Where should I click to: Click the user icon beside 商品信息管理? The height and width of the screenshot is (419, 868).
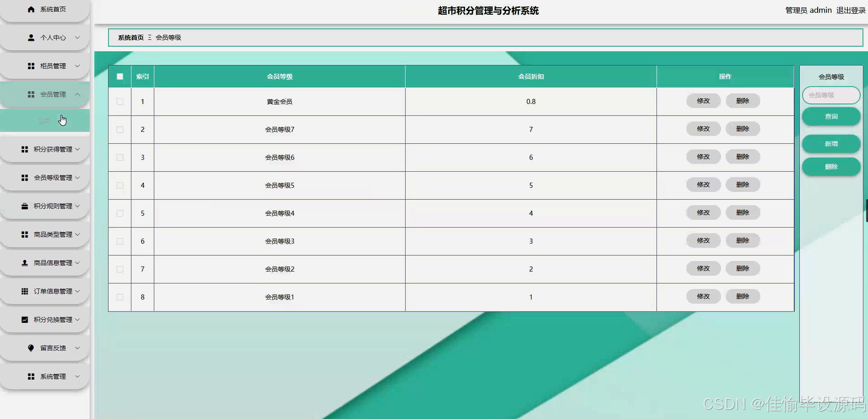(x=25, y=263)
